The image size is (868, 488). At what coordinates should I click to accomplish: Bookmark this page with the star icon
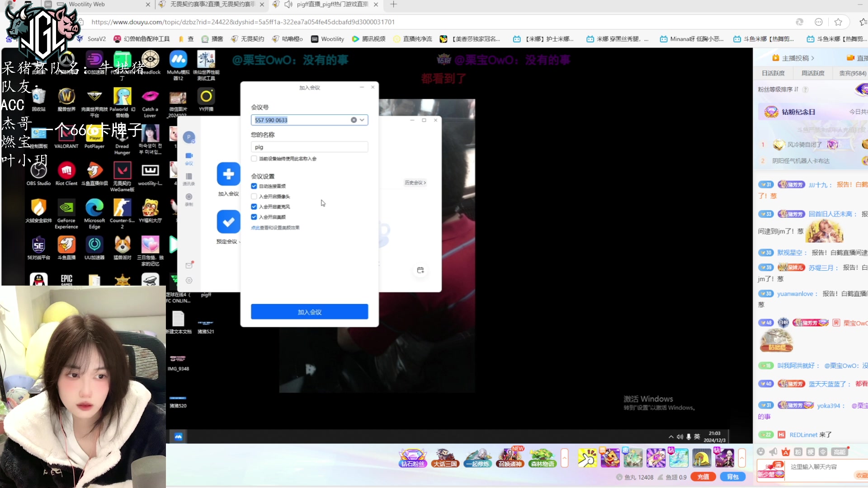839,22
